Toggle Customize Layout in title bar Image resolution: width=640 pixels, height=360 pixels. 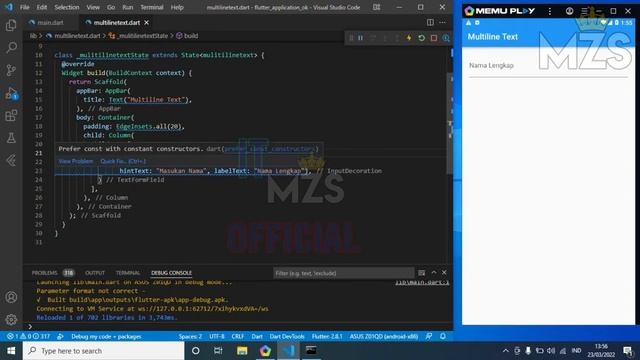(x=376, y=7)
